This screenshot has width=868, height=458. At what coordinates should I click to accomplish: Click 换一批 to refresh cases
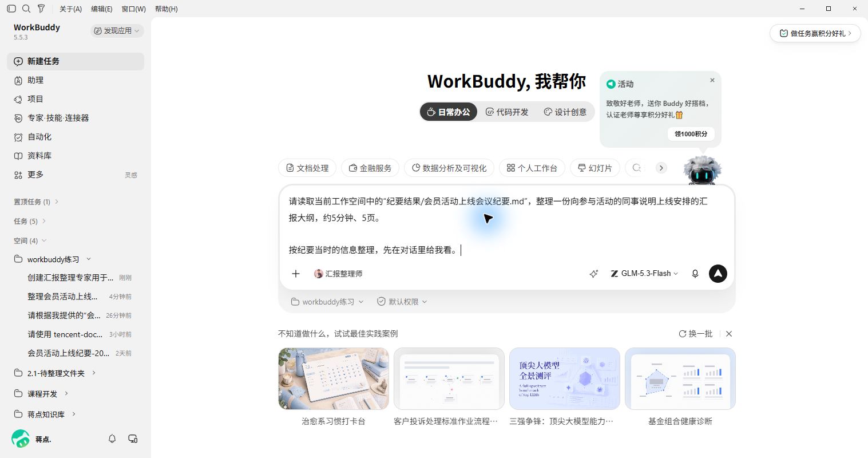point(696,334)
